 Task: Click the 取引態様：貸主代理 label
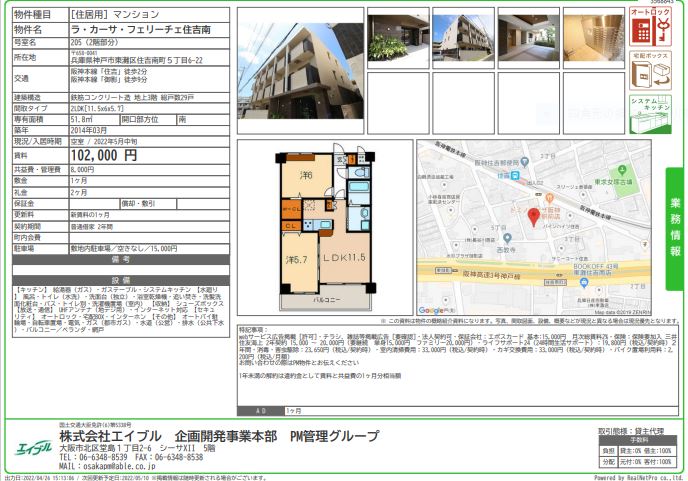click(x=631, y=431)
